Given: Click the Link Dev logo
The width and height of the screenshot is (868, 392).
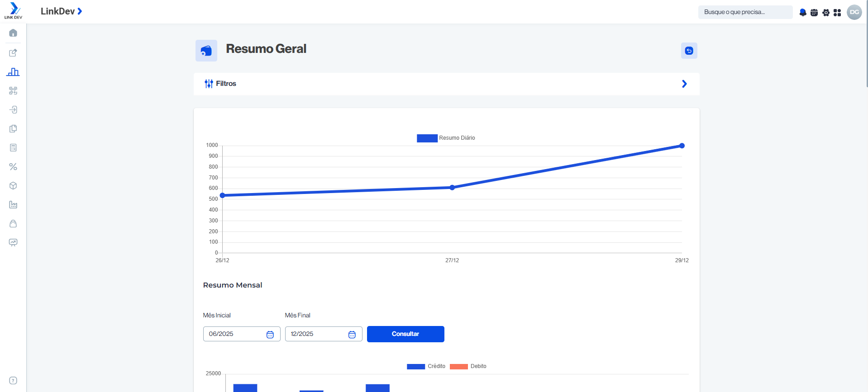Looking at the screenshot, I should (x=14, y=11).
